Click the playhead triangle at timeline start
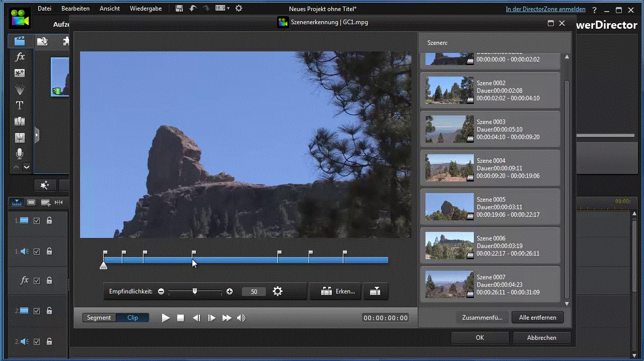Viewport: 644px width, 361px height. point(103,265)
